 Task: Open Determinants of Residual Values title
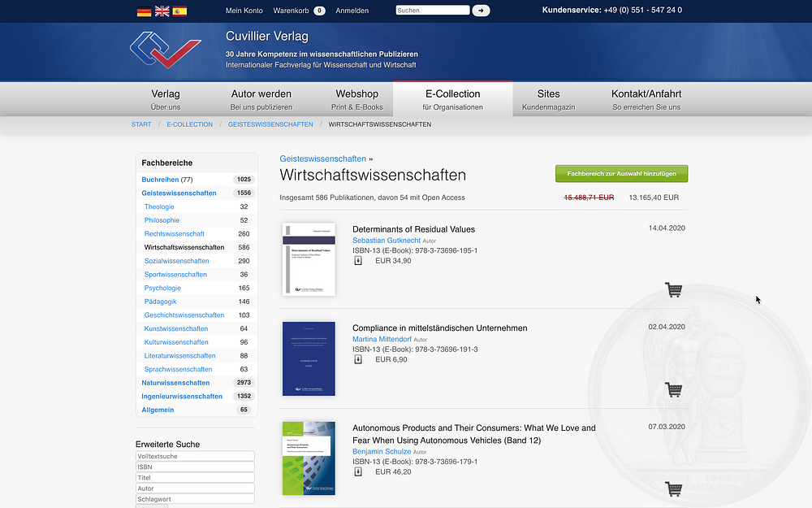414,229
